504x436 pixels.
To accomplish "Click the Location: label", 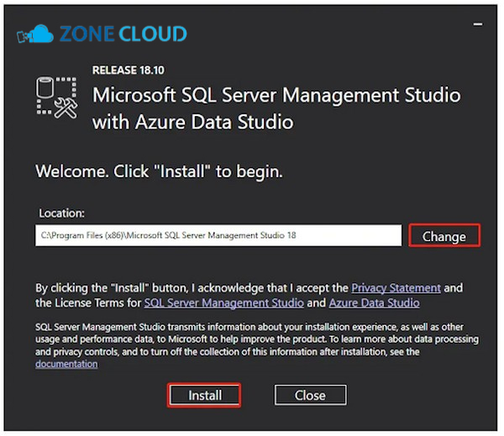I will click(61, 213).
